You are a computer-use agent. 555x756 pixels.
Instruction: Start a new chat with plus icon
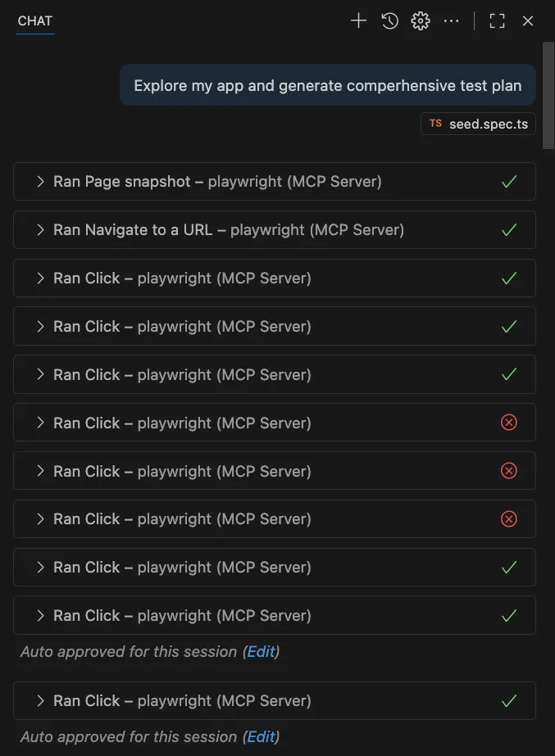coord(358,21)
